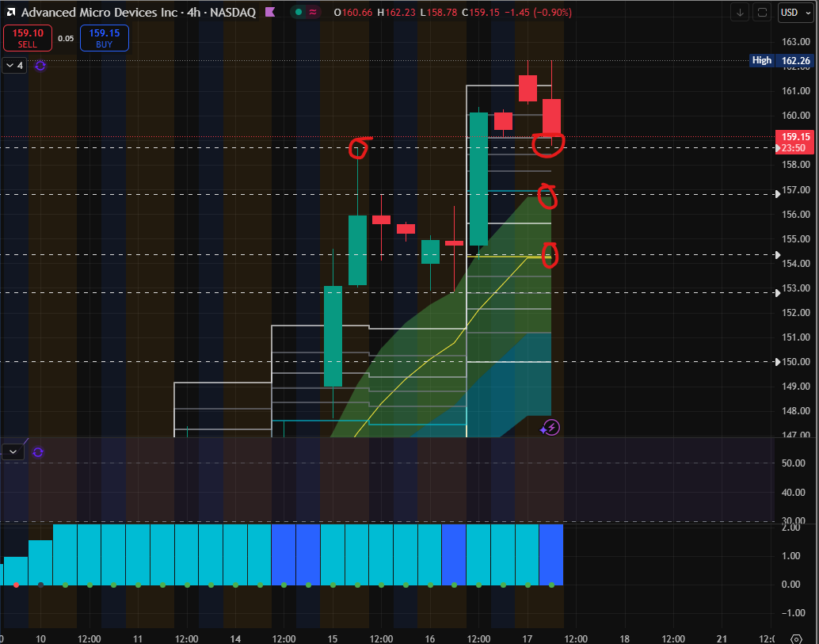Click the current price label 159.15

click(x=795, y=137)
